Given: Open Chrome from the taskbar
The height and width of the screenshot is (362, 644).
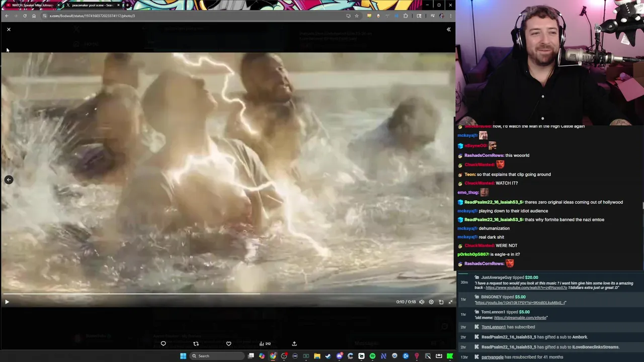Looking at the screenshot, I should coord(273,356).
